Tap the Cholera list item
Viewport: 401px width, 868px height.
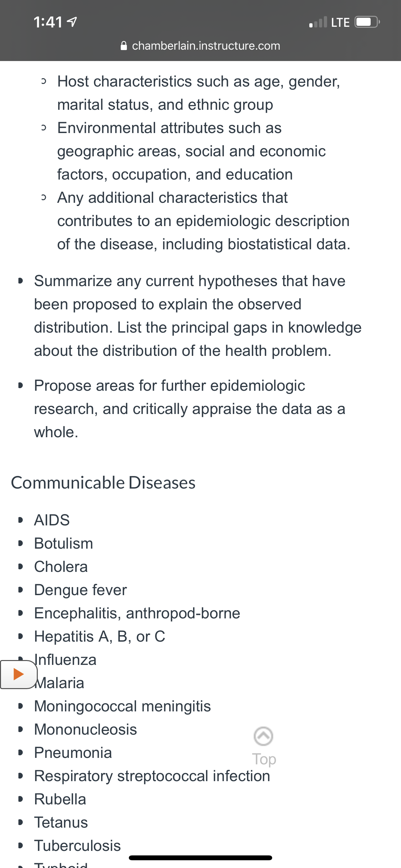pos(61,566)
